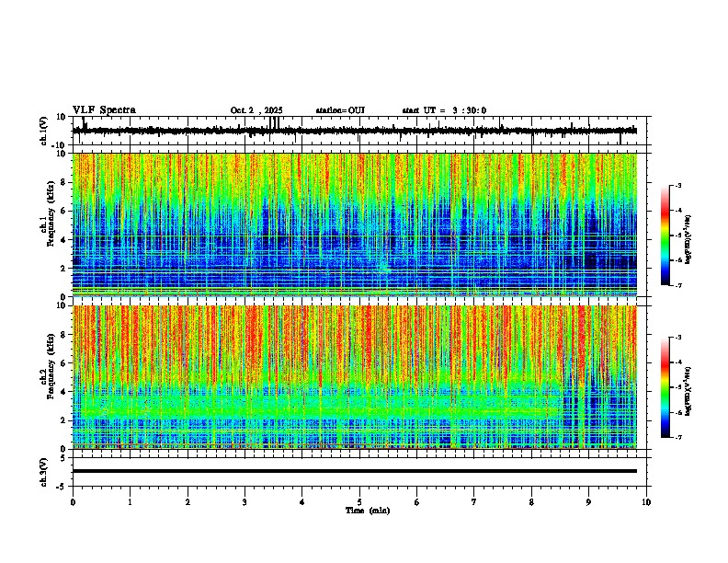728x563 pixels.
Task: Click the 'ch.3(V)' axis label
Action: (x=43, y=473)
